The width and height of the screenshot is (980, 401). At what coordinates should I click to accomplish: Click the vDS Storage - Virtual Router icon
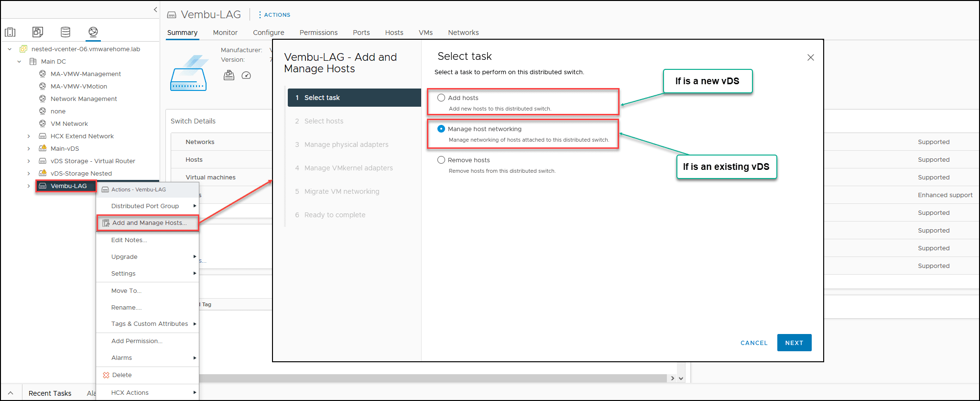pyautogui.click(x=43, y=161)
